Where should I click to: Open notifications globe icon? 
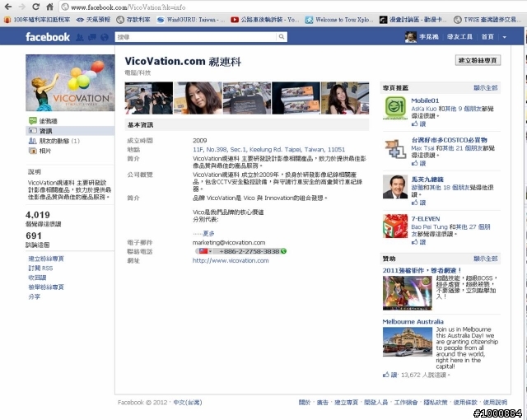pos(105,37)
